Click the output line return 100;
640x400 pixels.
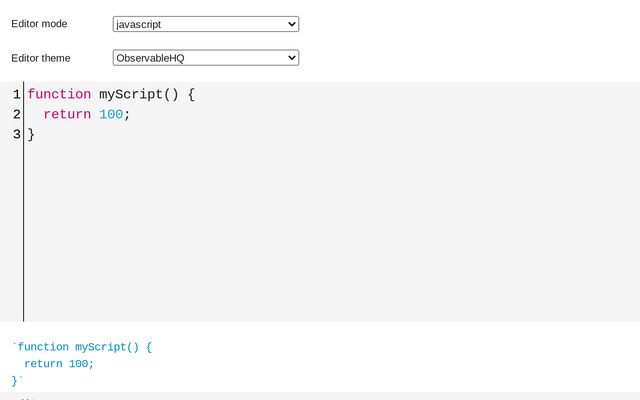[x=59, y=364]
